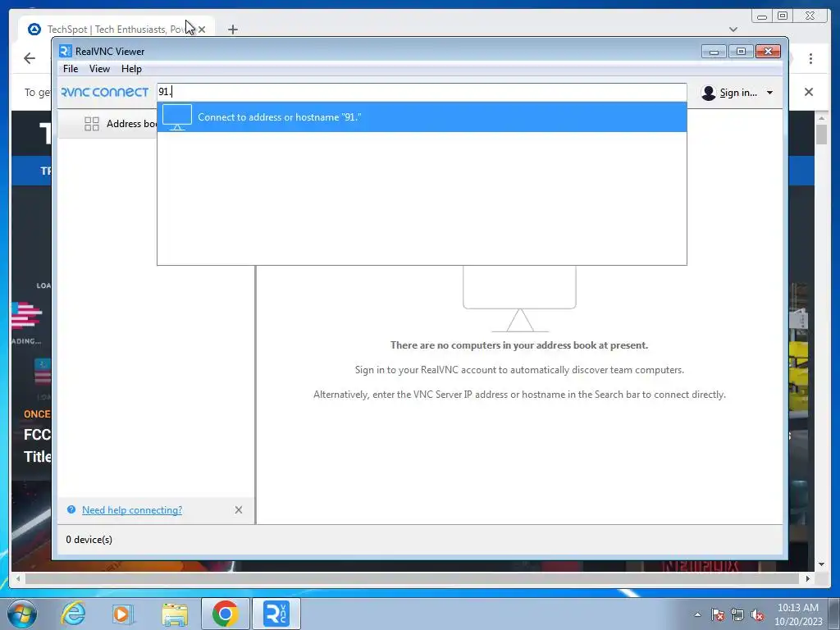Click the Address book grid icon
The height and width of the screenshot is (630, 840).
pyautogui.click(x=92, y=124)
